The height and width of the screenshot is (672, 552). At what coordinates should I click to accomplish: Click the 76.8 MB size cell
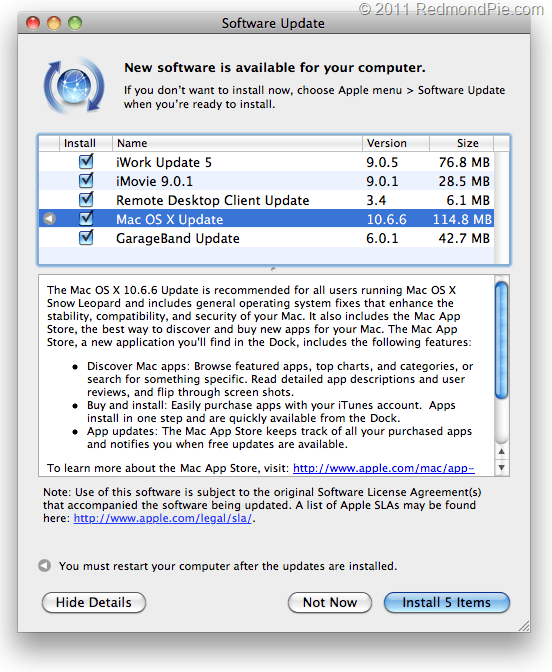pyautogui.click(x=464, y=162)
